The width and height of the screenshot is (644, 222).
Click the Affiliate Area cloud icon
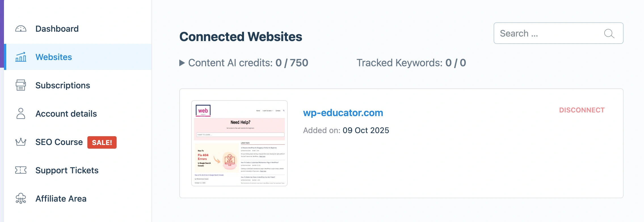coord(21,198)
